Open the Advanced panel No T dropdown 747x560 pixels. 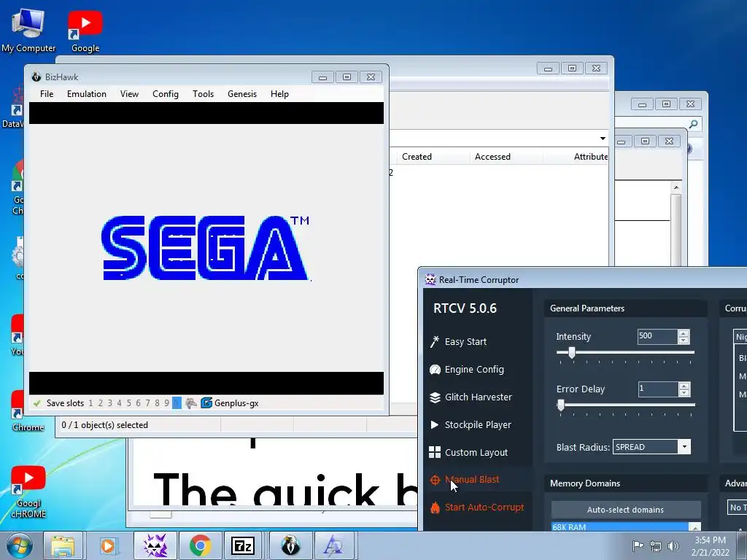[738, 507]
